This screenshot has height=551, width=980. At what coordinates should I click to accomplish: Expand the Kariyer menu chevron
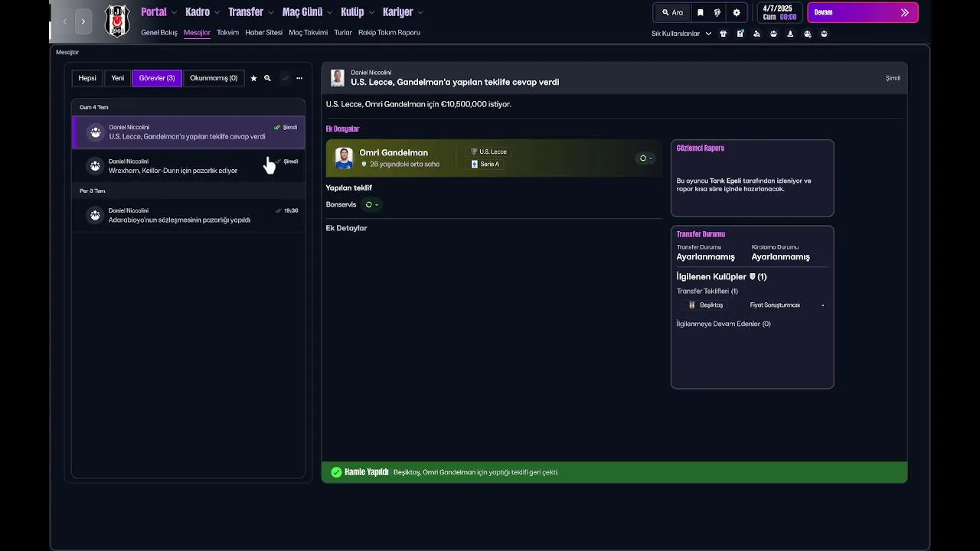click(x=420, y=12)
